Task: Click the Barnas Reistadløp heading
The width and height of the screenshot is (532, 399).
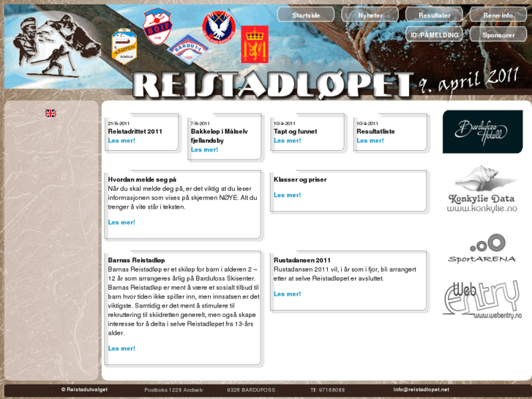Action: (x=136, y=261)
